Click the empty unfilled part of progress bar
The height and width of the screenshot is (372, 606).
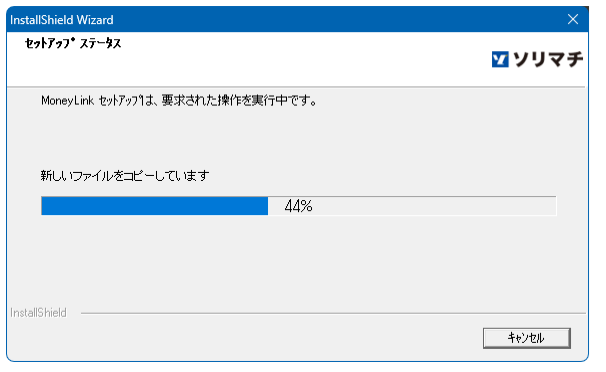tap(412, 206)
